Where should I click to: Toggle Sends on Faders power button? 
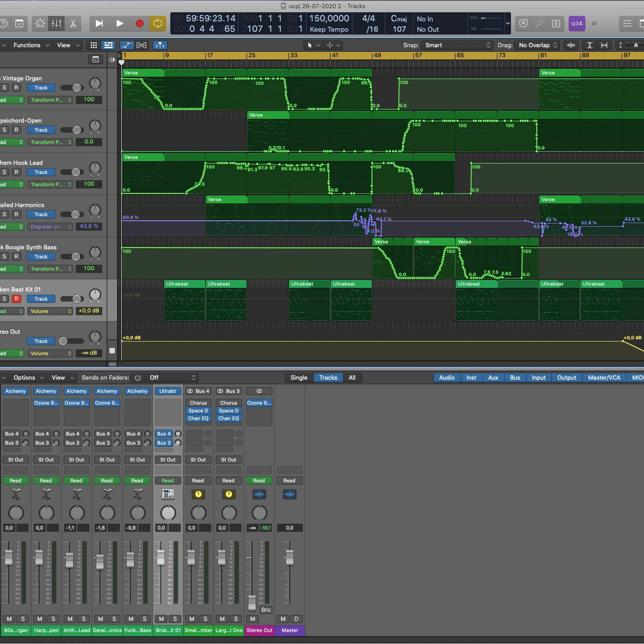tap(138, 378)
